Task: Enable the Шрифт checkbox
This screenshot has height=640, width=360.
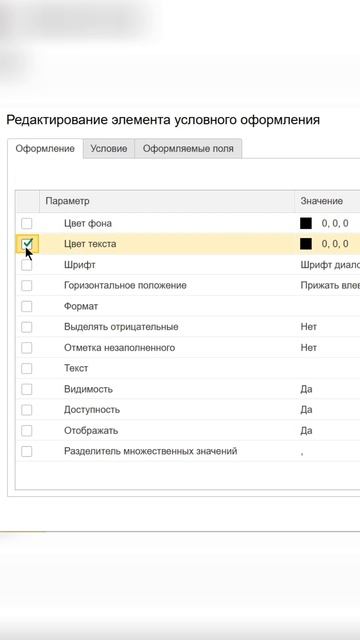Action: (27, 265)
